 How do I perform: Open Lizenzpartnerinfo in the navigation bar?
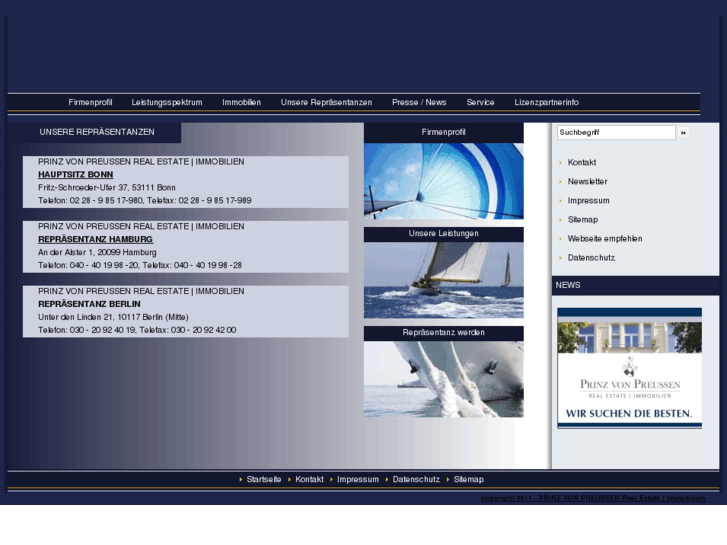pyautogui.click(x=546, y=102)
